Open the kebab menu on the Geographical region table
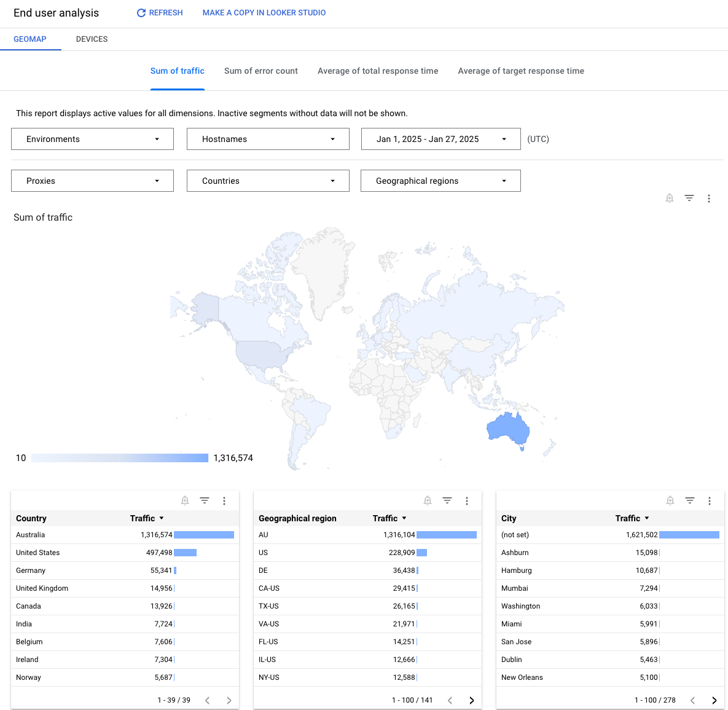The image size is (728, 710). click(x=467, y=500)
